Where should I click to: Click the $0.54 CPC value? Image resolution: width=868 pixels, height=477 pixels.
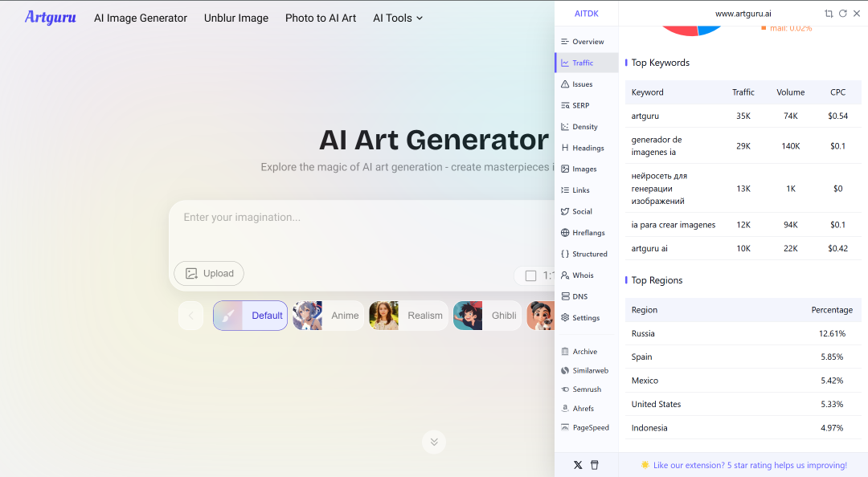837,116
